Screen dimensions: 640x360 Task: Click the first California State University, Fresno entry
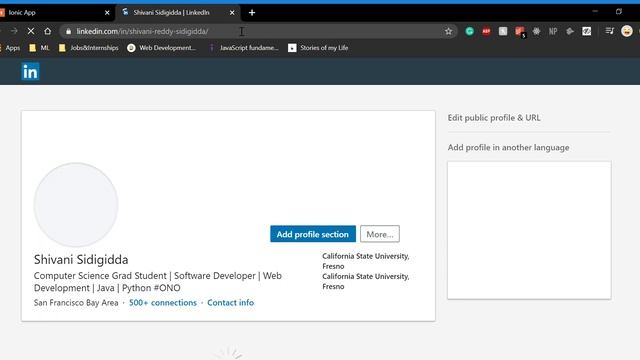366,261
